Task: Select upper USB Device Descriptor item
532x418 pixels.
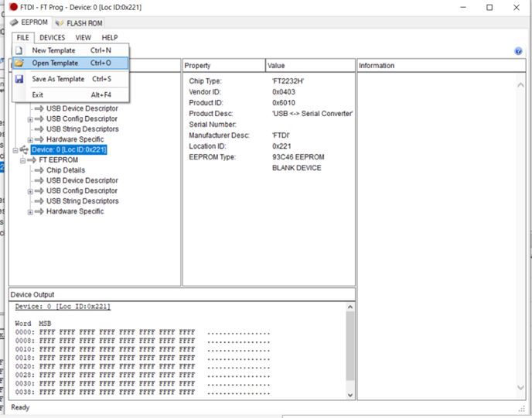Action: click(x=82, y=108)
